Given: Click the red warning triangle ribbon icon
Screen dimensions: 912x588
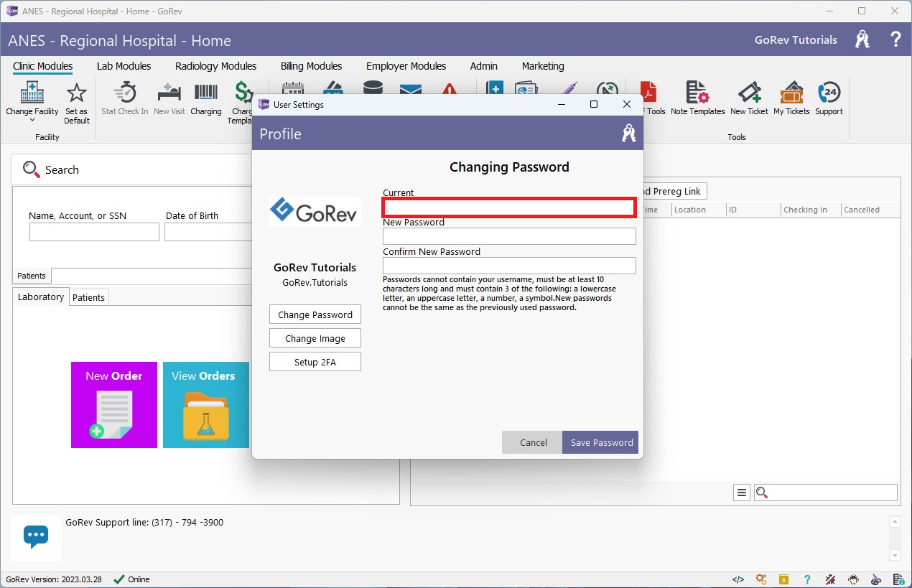Looking at the screenshot, I should pos(450,89).
